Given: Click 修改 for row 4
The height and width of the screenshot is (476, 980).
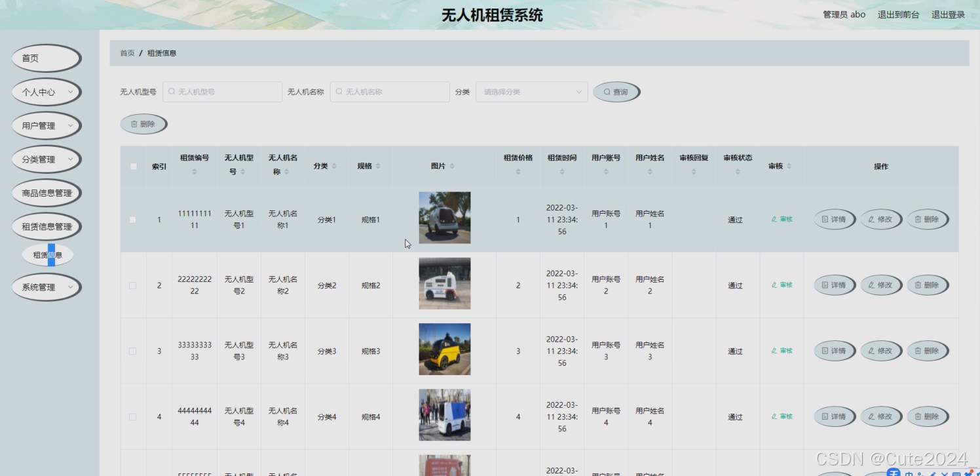Looking at the screenshot, I should click(881, 416).
